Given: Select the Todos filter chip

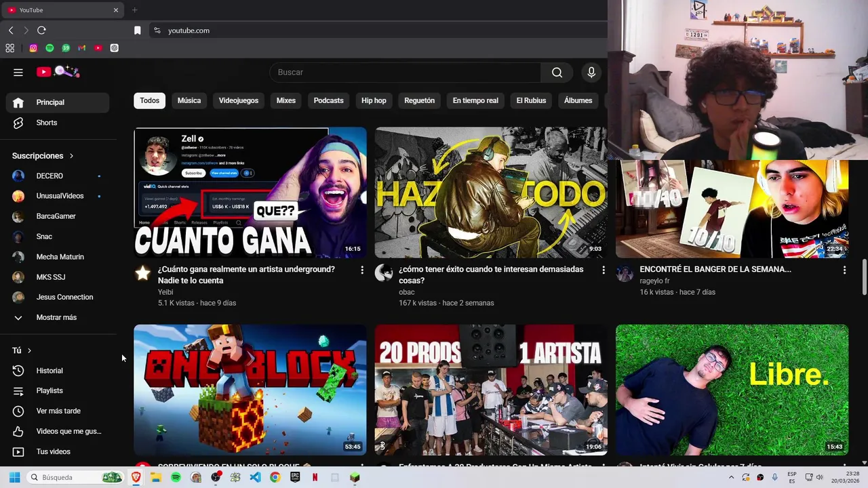Looking at the screenshot, I should (x=149, y=100).
